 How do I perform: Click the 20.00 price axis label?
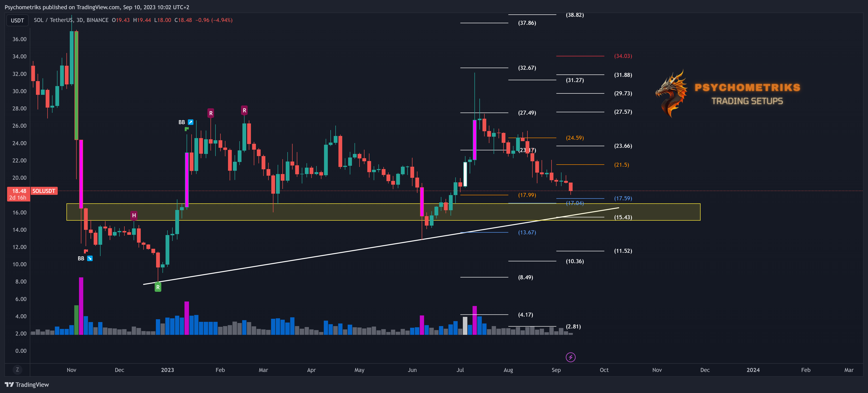[x=19, y=178]
